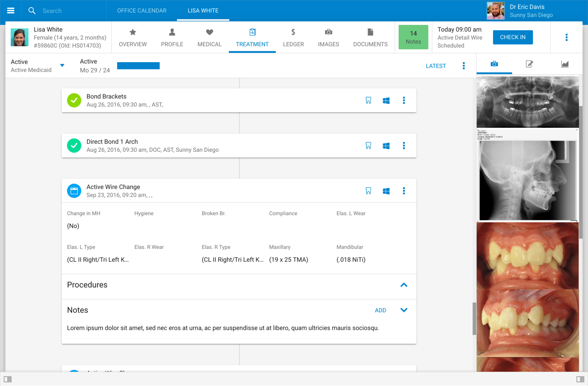The width and height of the screenshot is (588, 386).
Task: Click grid icon on Bond Brackets row
Action: pyautogui.click(x=386, y=101)
